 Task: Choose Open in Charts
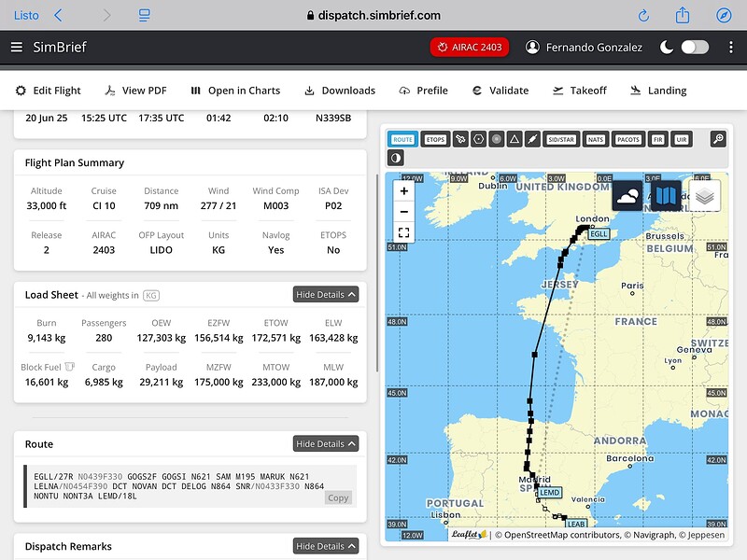pos(235,91)
